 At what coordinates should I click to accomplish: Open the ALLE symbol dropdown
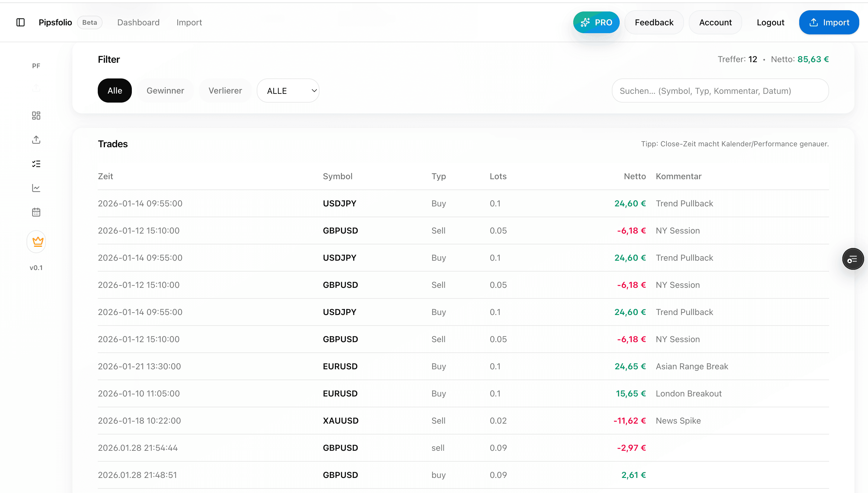(288, 91)
